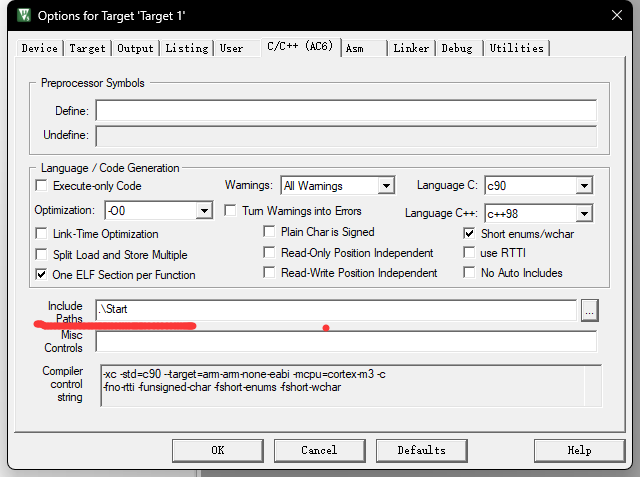Image resolution: width=640 pixels, height=477 pixels.
Task: Click the Include Paths browse (...) button
Action: tap(590, 311)
